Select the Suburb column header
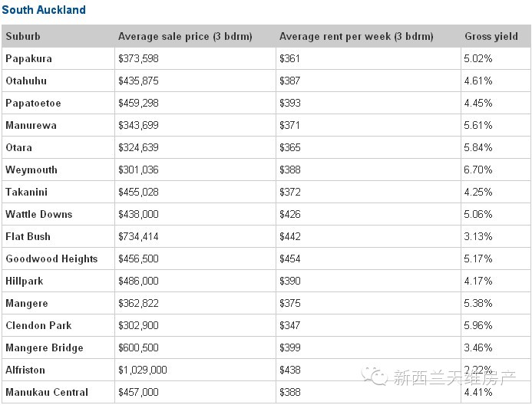This screenshot has width=532, height=405. click(x=23, y=36)
